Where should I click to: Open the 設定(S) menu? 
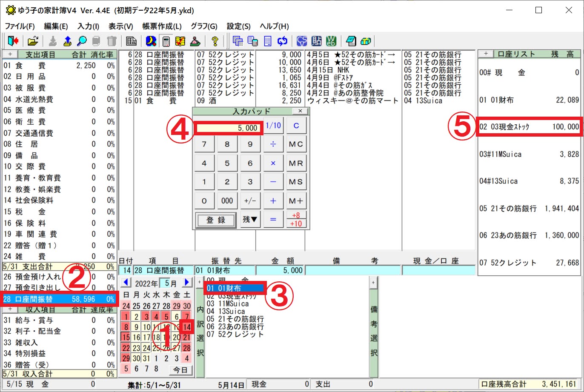238,26
